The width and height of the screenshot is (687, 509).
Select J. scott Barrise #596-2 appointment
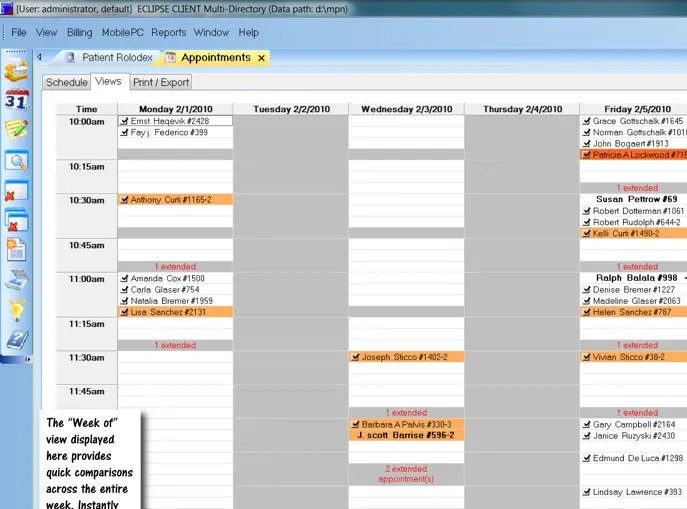tap(406, 435)
